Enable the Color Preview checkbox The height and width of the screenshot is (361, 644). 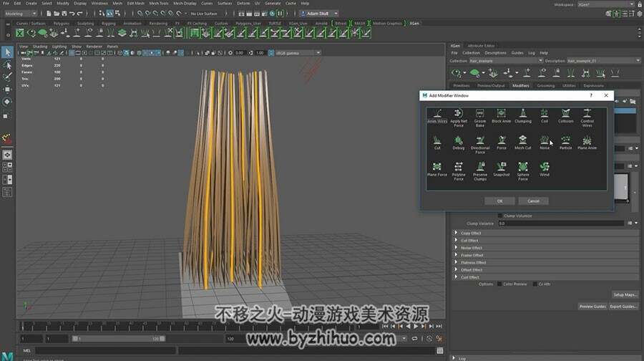tap(499, 284)
